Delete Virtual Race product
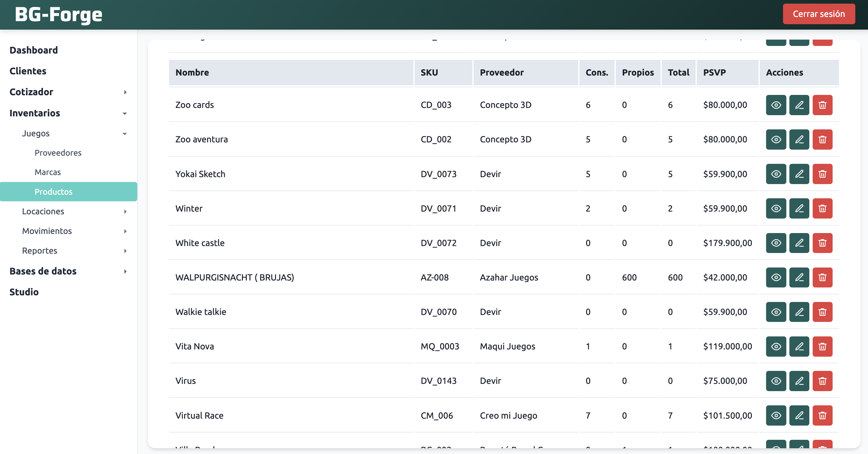 823,416
